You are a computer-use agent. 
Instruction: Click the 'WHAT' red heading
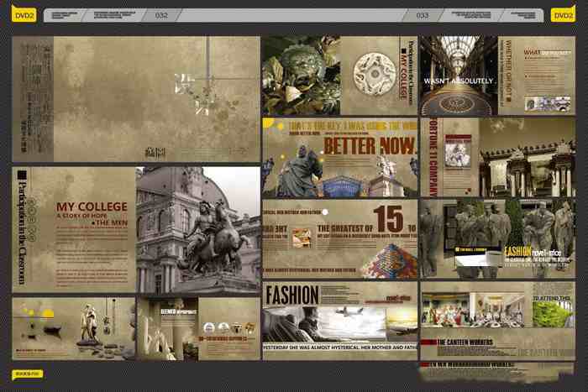(x=532, y=52)
